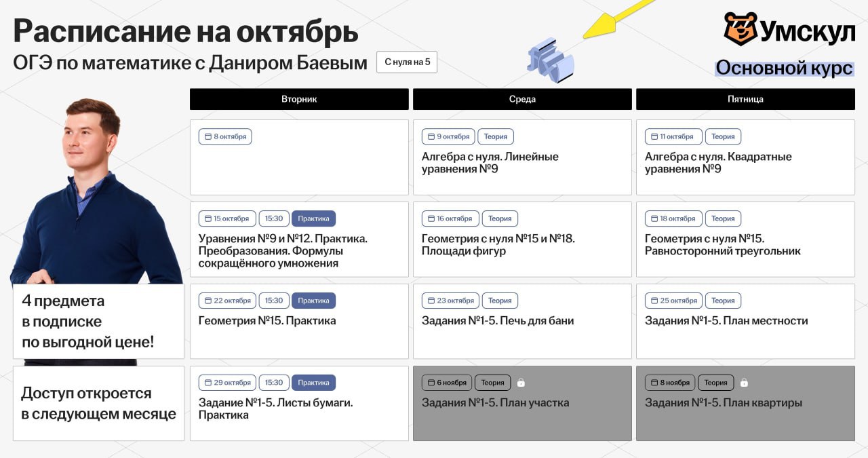Click the 15:30 time badge on 29 октября
868x458 pixels.
(274, 383)
